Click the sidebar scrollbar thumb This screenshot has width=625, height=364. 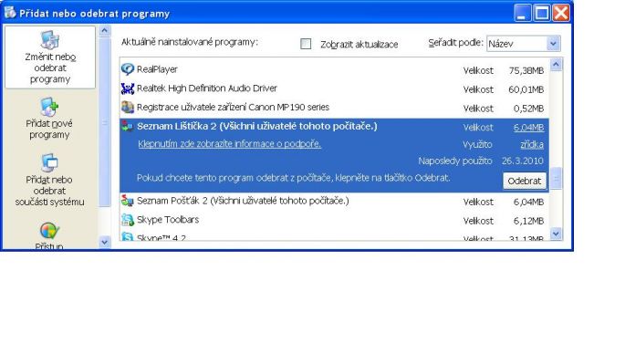(104, 122)
